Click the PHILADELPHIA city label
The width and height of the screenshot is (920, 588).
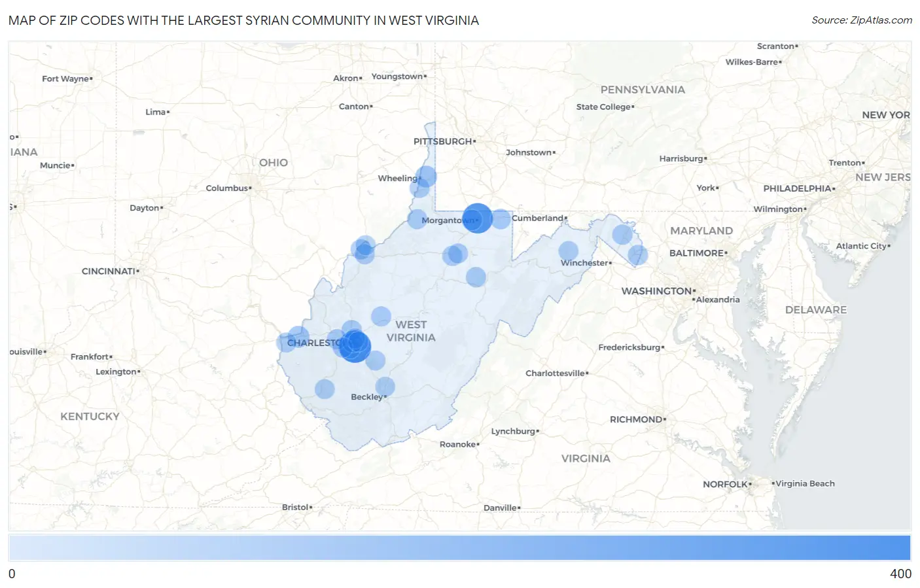(797, 188)
